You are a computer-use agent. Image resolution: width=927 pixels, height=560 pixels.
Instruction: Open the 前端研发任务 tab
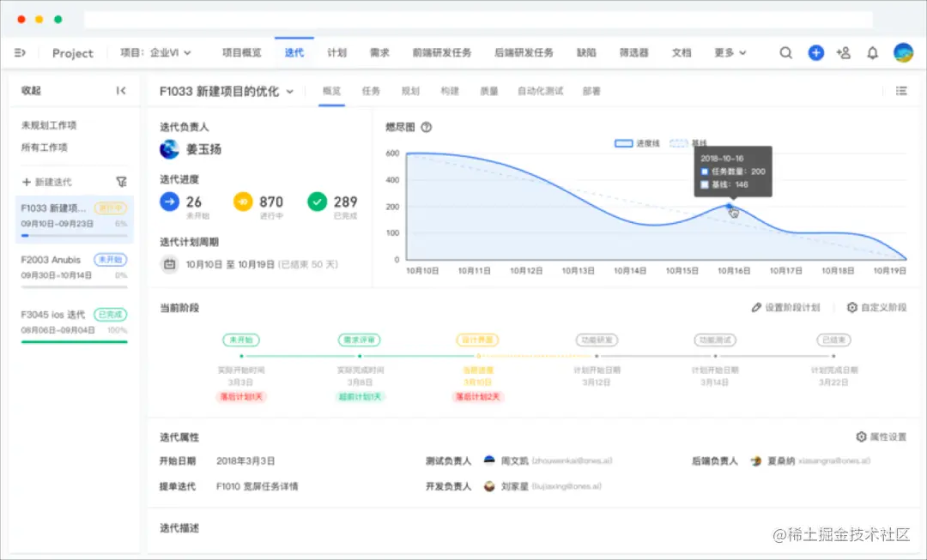point(442,52)
